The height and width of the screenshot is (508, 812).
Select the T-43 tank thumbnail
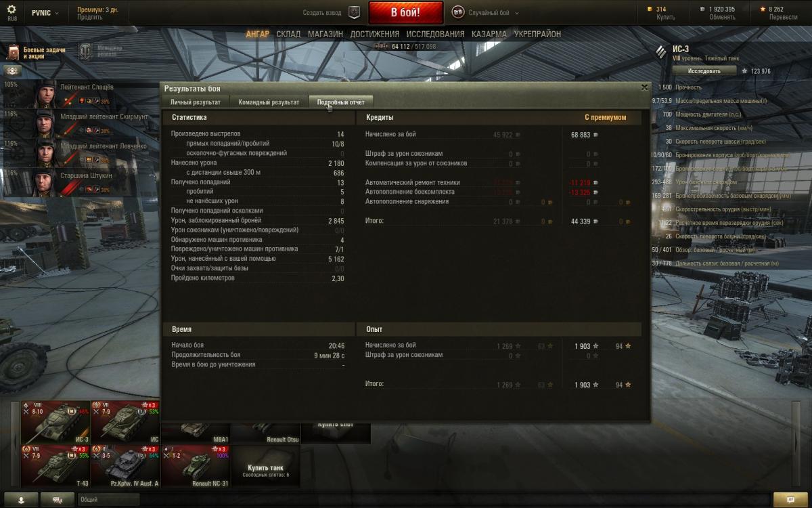coord(55,467)
